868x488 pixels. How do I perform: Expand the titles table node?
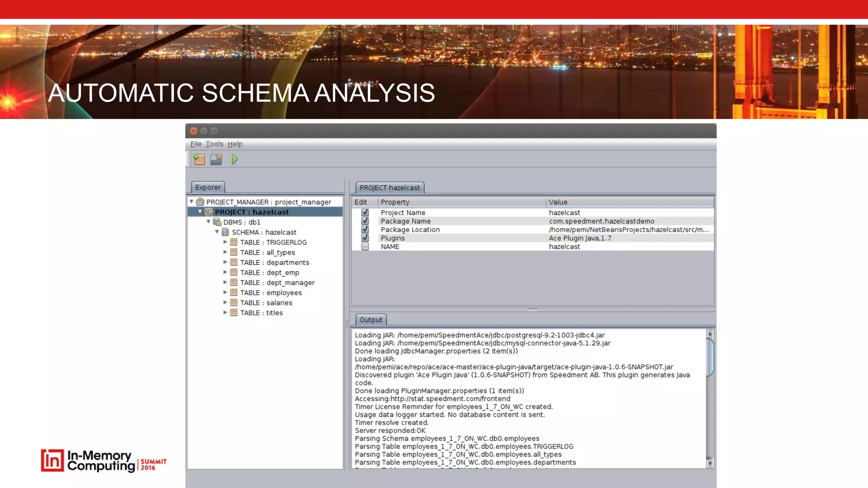(225, 312)
